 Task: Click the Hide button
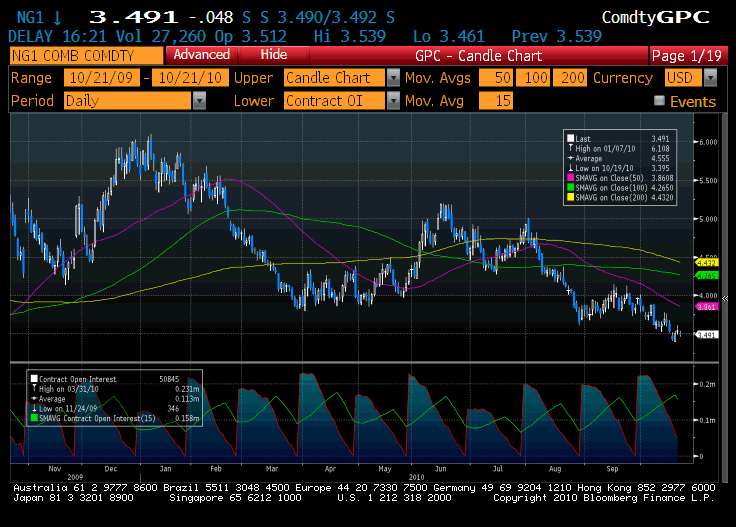[273, 55]
